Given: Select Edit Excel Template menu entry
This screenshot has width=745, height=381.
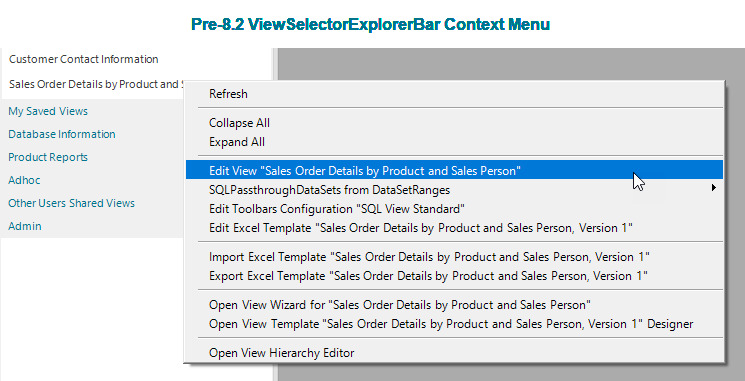Looking at the screenshot, I should pyautogui.click(x=454, y=228).
